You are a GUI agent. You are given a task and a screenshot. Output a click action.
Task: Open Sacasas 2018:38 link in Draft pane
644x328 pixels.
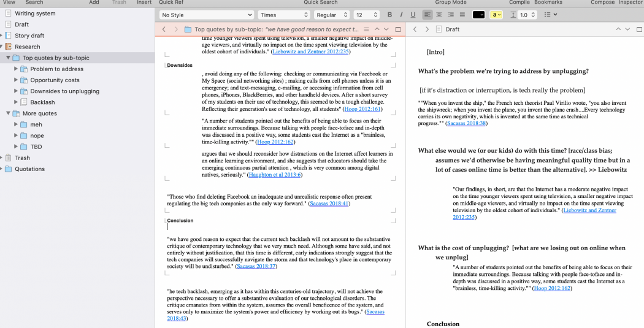(x=466, y=123)
